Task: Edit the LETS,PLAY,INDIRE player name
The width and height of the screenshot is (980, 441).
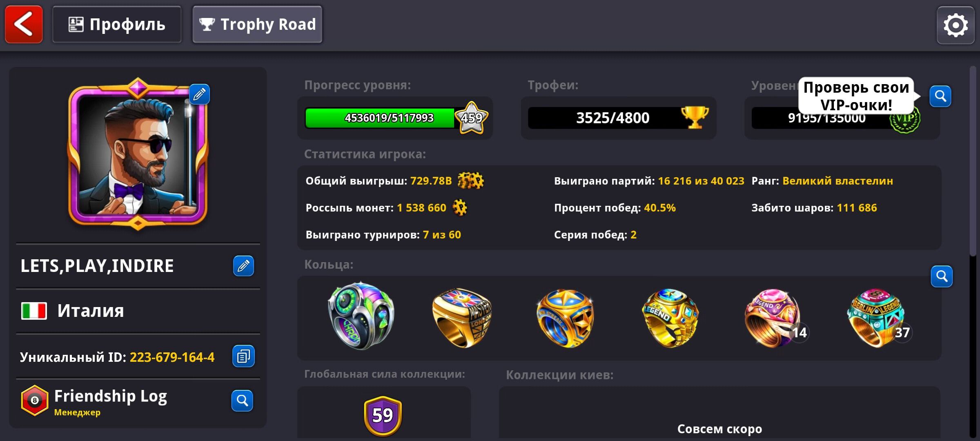Action: coord(243,266)
